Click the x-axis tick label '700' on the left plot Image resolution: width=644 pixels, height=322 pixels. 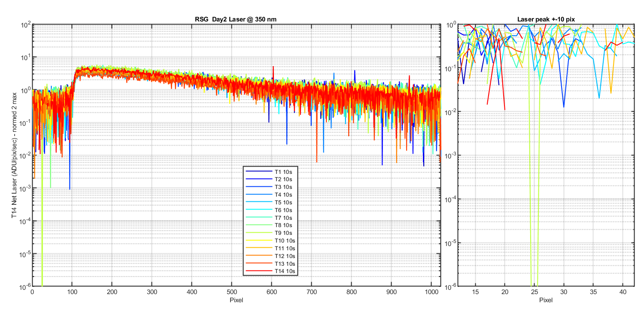(311, 292)
